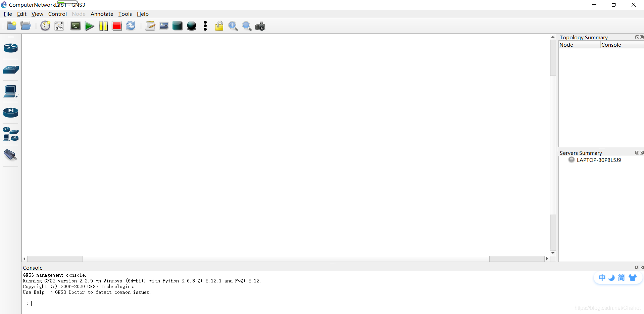Float the Topology Summary panel
Viewport: 644px width, 314px height.
click(637, 37)
